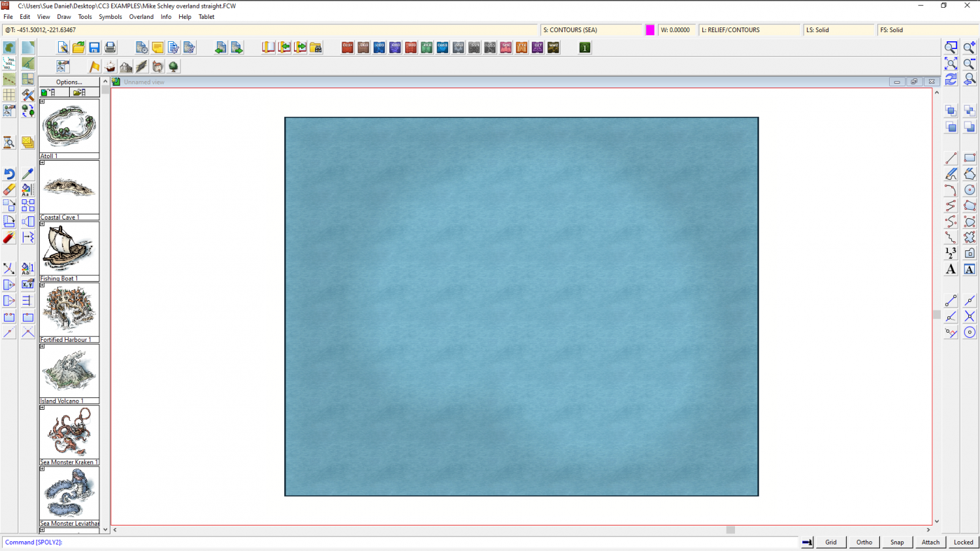This screenshot has height=551, width=980.
Task: Select the eyedropper tool in the left toolbar
Action: (x=27, y=174)
